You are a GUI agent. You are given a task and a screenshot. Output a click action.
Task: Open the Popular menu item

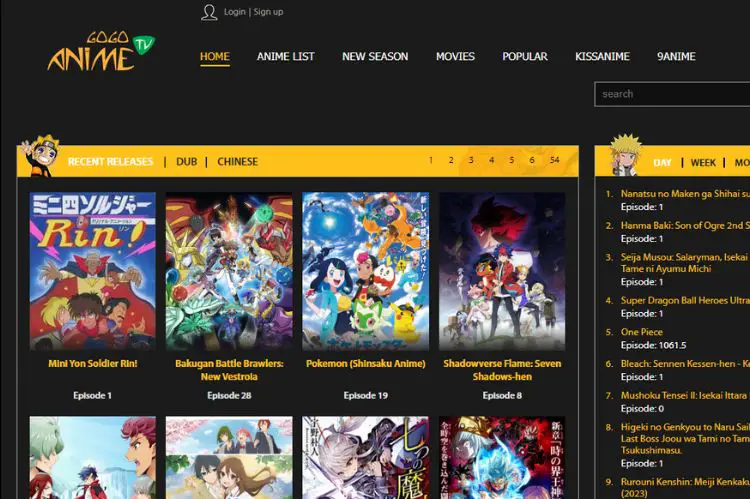(525, 56)
